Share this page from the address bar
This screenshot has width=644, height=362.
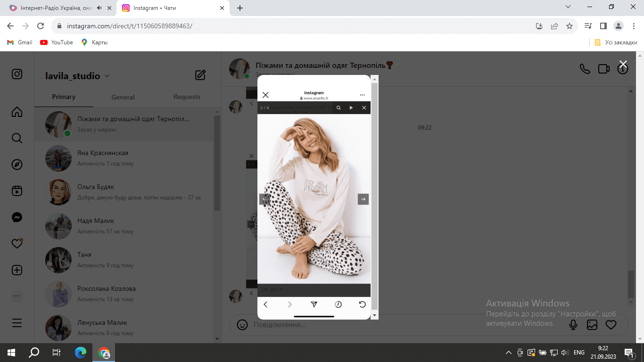[x=554, y=26]
